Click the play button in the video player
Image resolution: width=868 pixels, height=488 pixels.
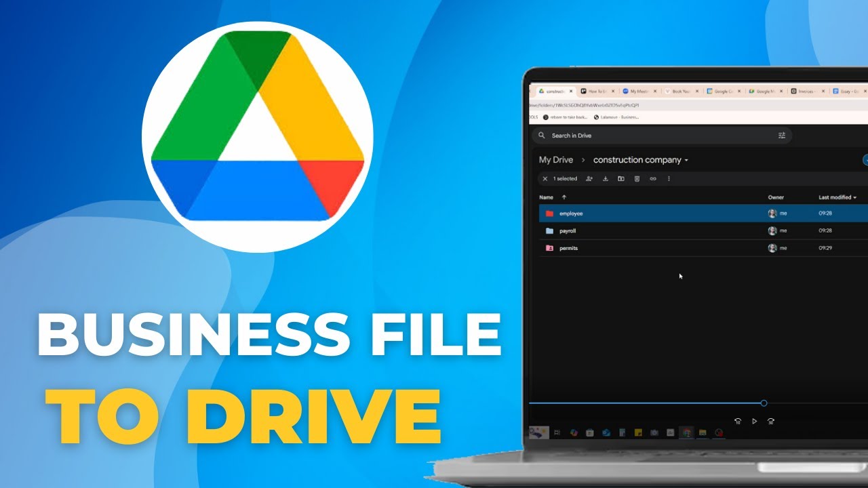point(754,421)
